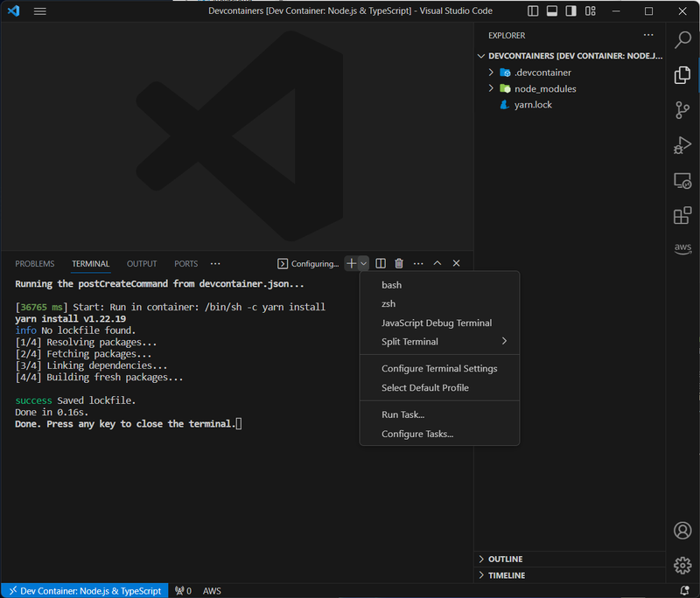
Task: Open Split Terminal submenu
Action: (440, 342)
